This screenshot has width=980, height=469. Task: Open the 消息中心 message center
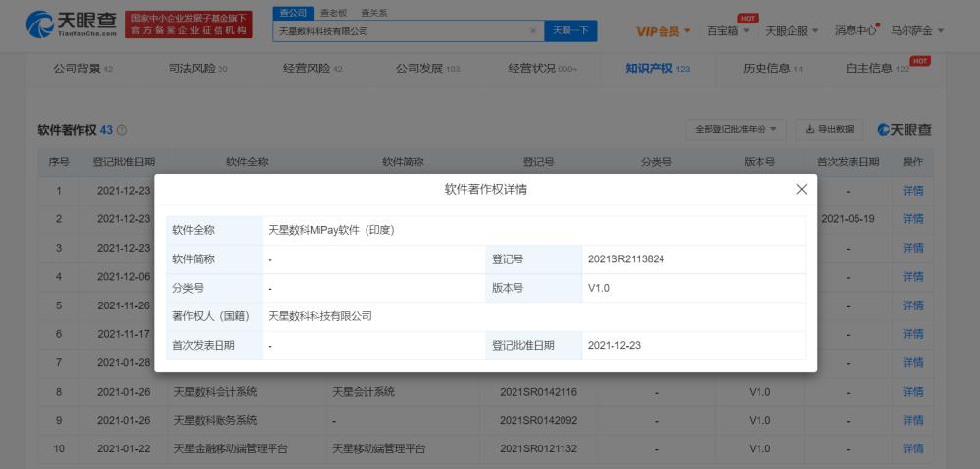[856, 30]
